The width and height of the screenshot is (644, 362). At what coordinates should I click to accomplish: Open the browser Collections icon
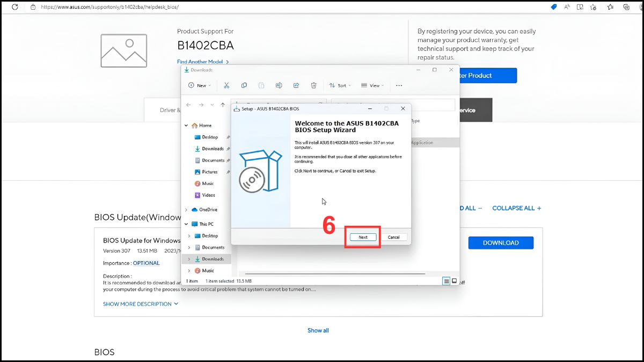626,7
